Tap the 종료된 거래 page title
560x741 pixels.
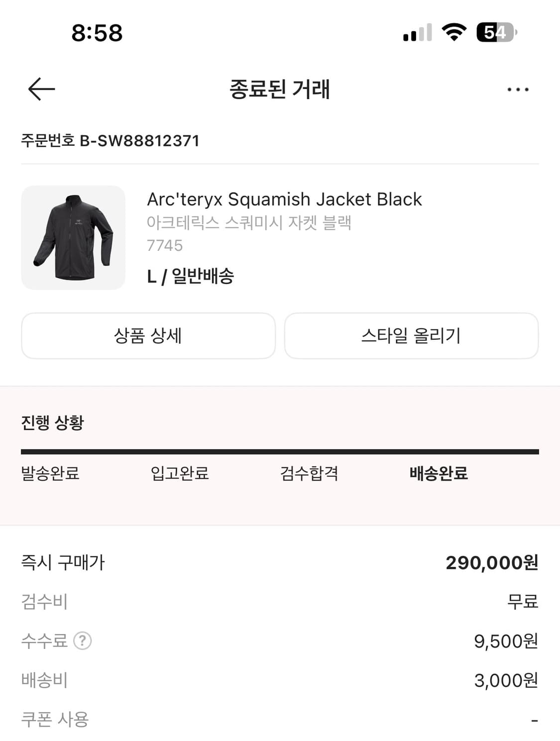pos(280,90)
